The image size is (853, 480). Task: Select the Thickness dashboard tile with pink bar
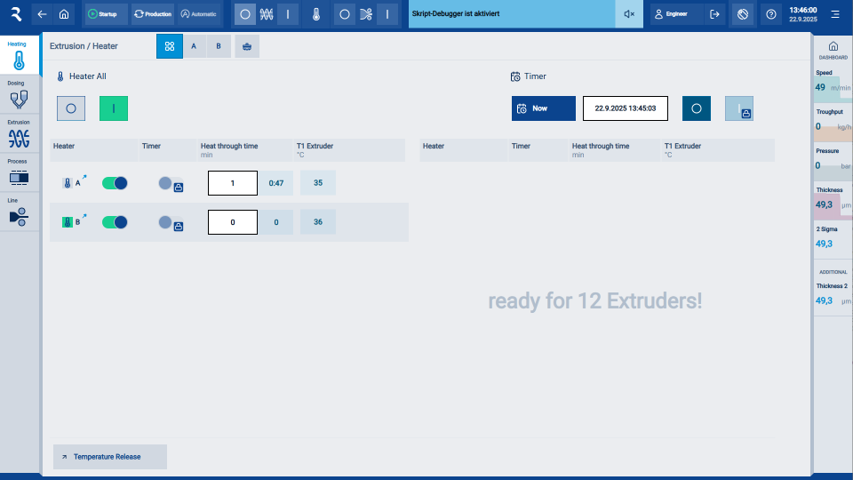point(832,203)
